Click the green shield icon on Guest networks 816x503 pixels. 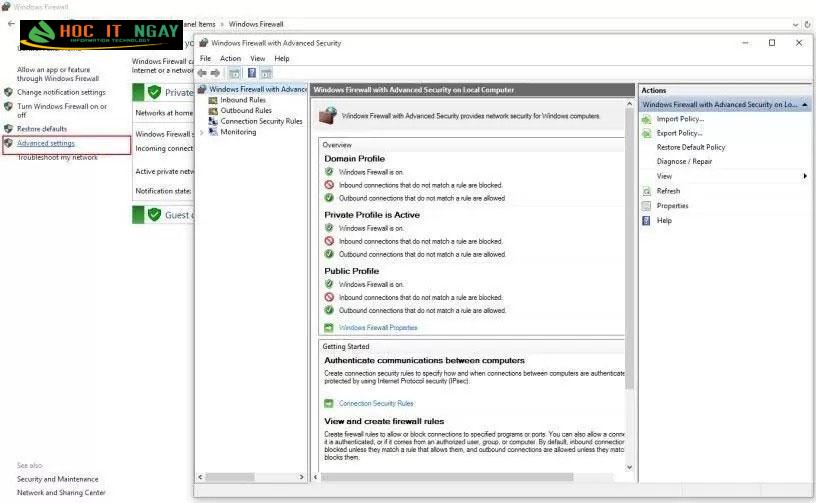click(x=154, y=214)
